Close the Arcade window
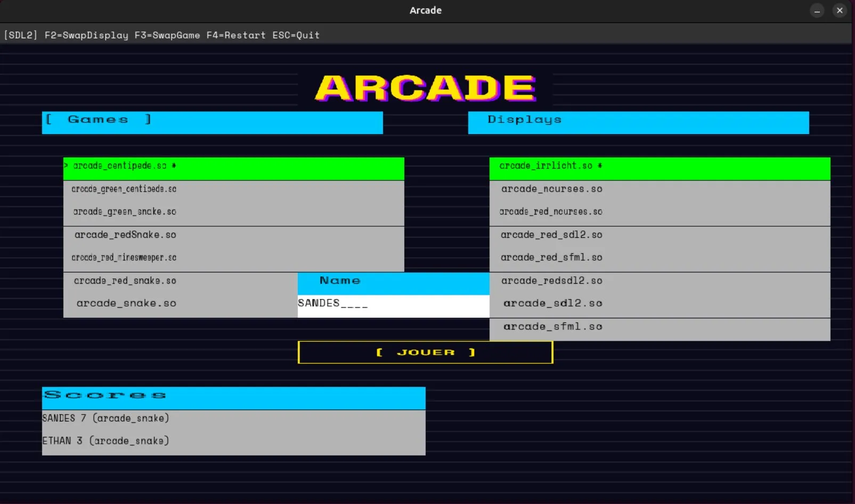Screen dimensions: 855x504 point(840,10)
